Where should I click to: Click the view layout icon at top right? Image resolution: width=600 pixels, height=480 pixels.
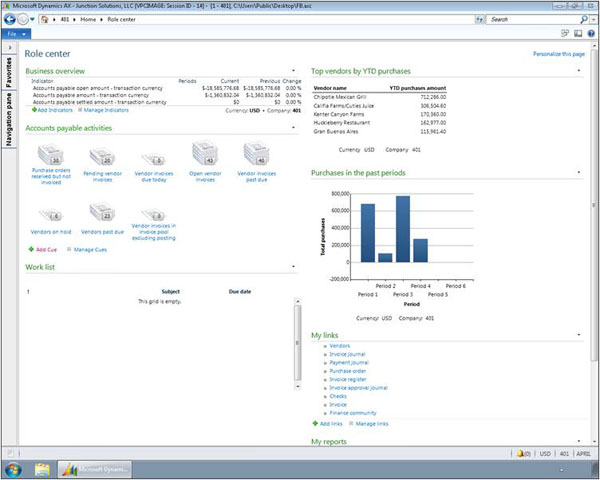[x=578, y=34]
